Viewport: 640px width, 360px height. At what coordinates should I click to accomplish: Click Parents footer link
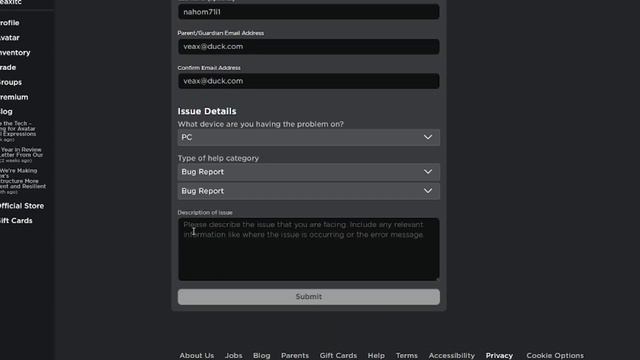295,356
